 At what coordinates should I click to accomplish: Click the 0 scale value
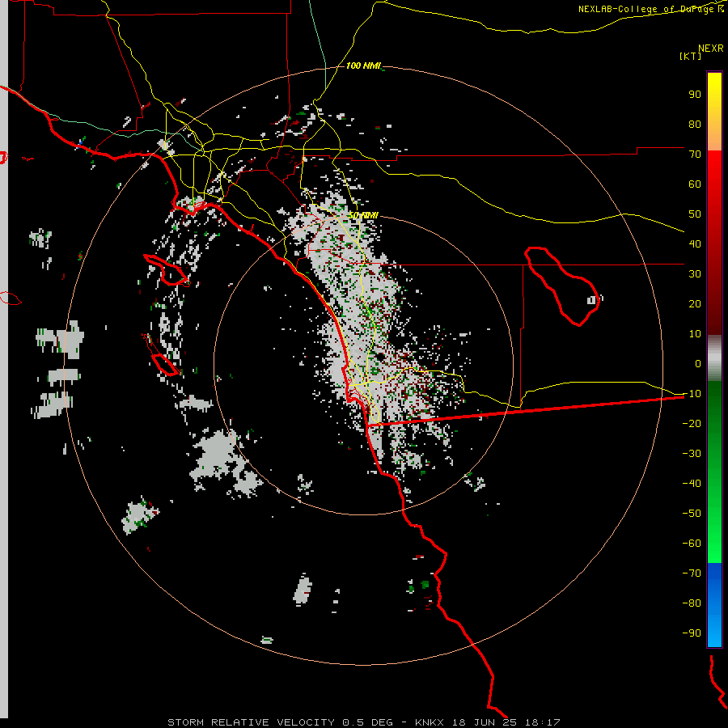pyautogui.click(x=698, y=364)
